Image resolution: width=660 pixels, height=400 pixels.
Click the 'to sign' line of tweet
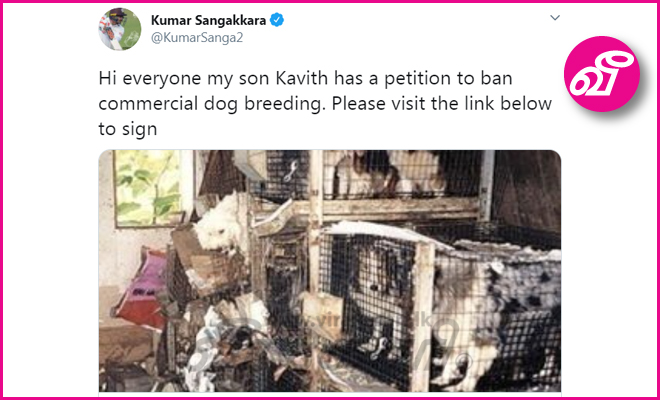(x=128, y=129)
